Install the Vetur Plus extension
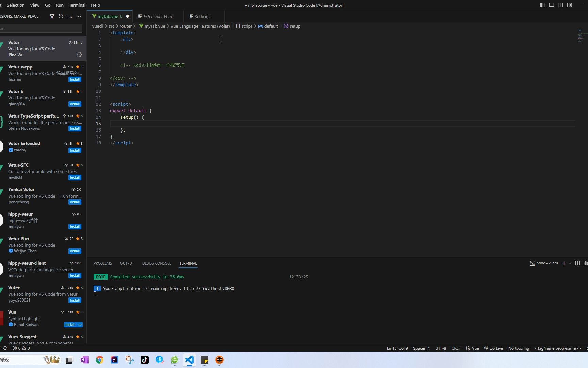The height and width of the screenshot is (368, 588). [x=75, y=251]
